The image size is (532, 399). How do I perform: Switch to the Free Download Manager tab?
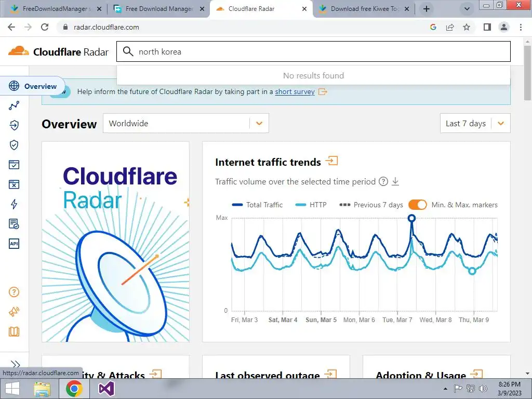pyautogui.click(x=159, y=9)
